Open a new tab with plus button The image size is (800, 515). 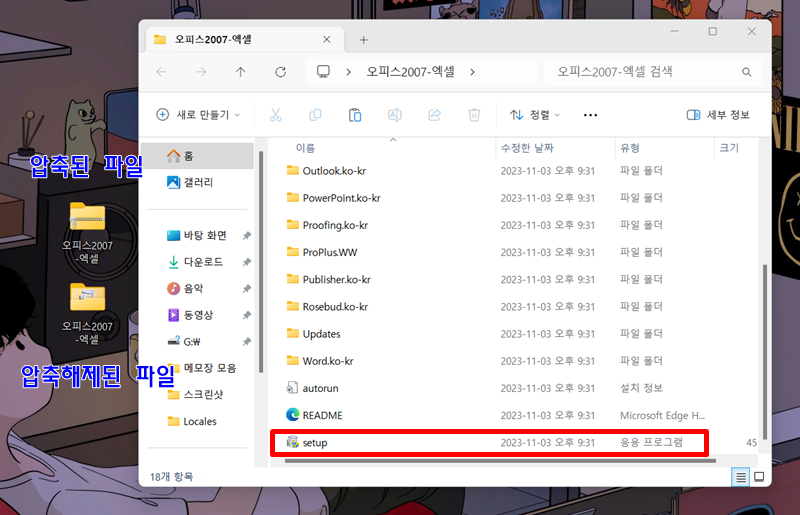[x=363, y=40]
